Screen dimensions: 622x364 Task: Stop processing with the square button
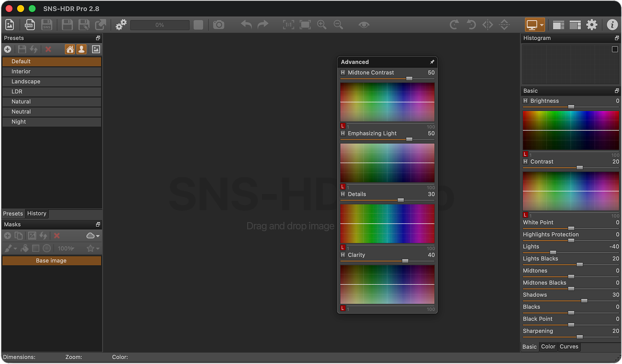pos(198,25)
